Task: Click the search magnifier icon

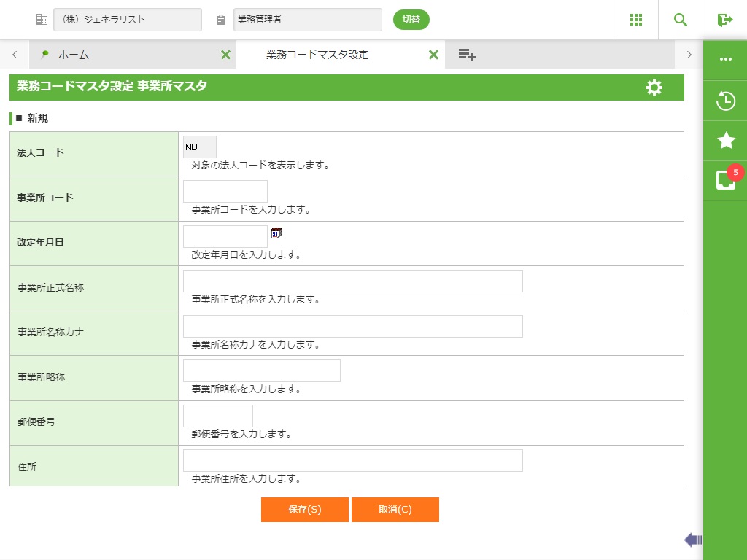Action: [x=681, y=20]
